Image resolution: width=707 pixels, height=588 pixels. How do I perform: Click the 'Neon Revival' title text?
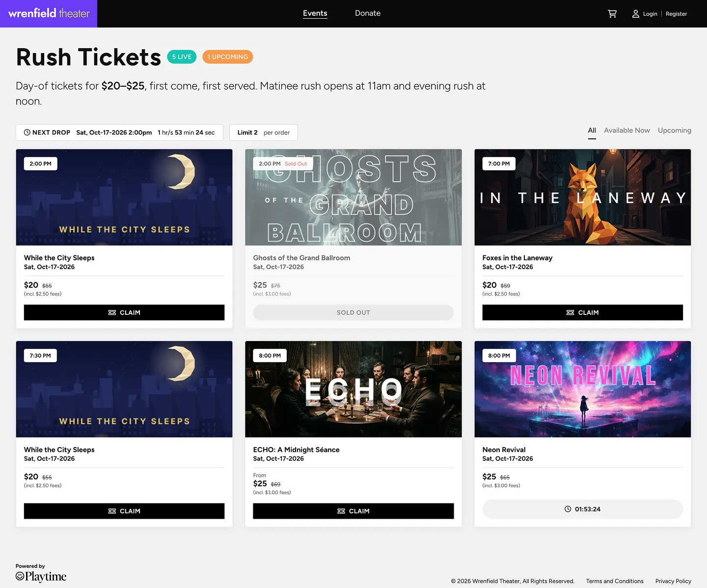[504, 449]
